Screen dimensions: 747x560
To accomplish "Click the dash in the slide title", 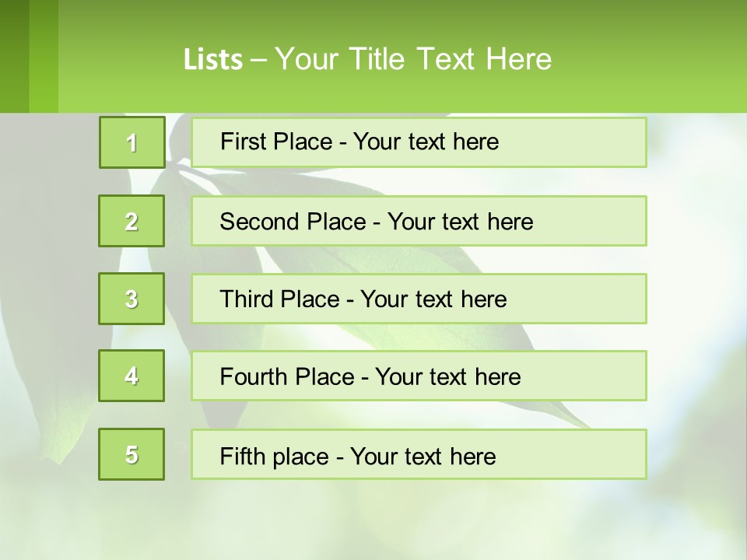I will point(259,60).
